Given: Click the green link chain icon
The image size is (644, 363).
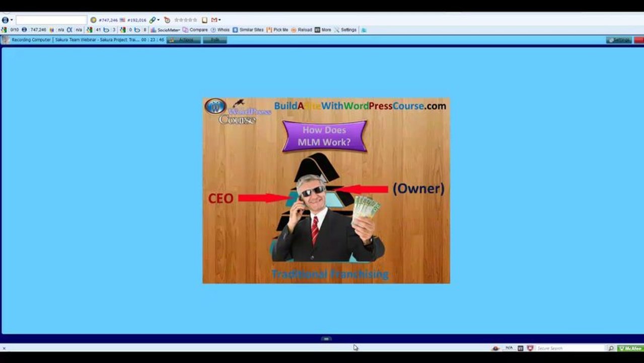Looking at the screenshot, I should [153, 20].
